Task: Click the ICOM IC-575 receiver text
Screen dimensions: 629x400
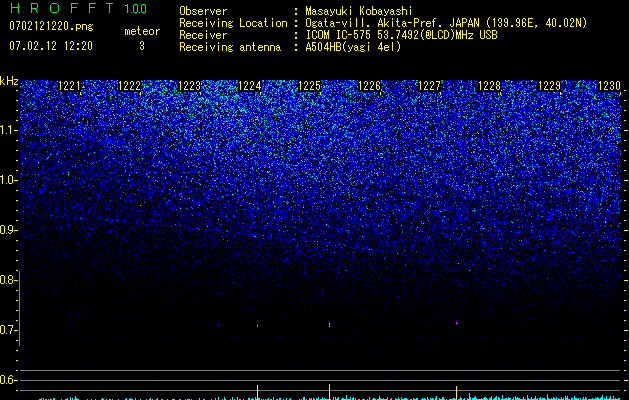Action: point(401,35)
